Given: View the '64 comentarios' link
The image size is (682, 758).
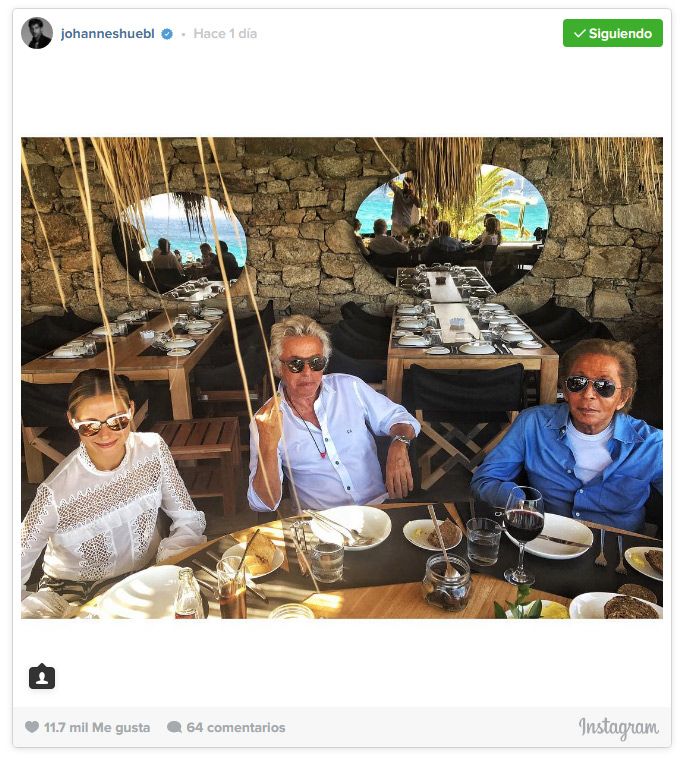Looking at the screenshot, I should [x=236, y=727].
